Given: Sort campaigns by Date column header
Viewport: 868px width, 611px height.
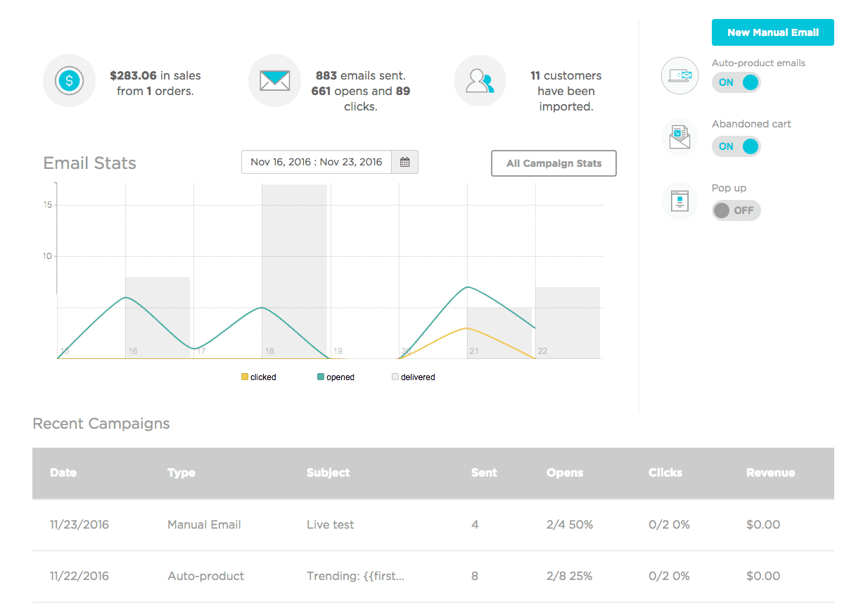Looking at the screenshot, I should (x=63, y=473).
